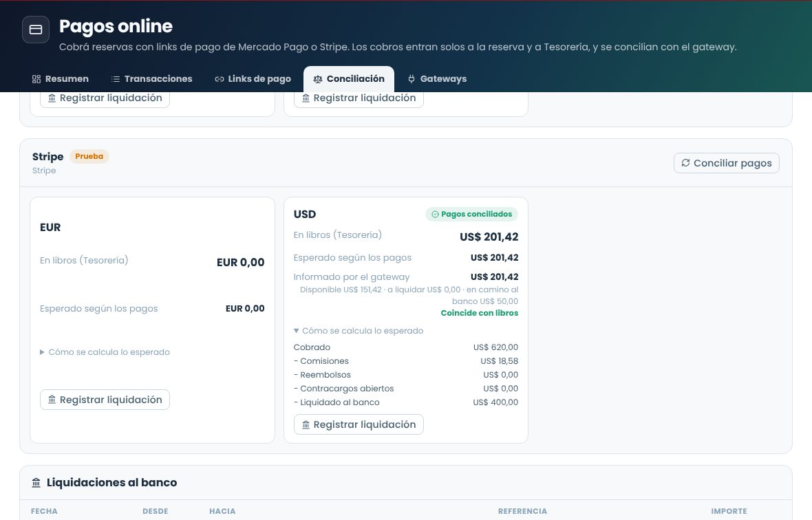Collapse Cómo se calcula lo esperado in USD card
This screenshot has height=520, width=812.
359,331
